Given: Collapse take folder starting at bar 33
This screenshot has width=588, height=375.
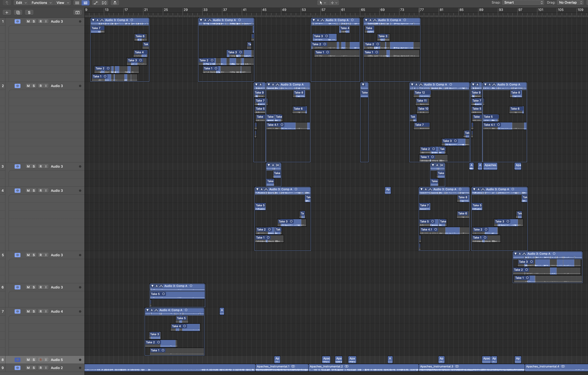Looking at the screenshot, I should 201,20.
